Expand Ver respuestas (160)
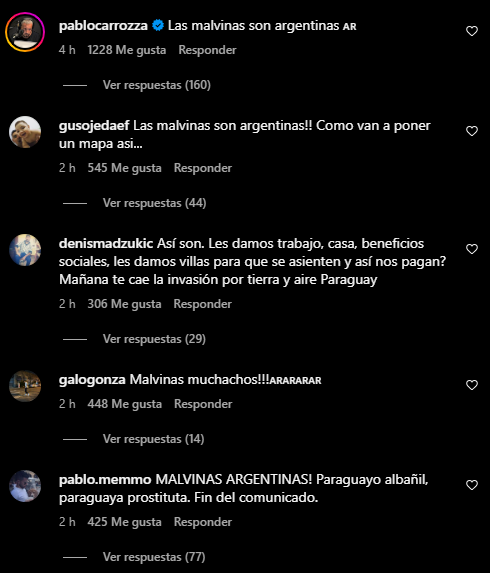The image size is (490, 573). click(156, 85)
